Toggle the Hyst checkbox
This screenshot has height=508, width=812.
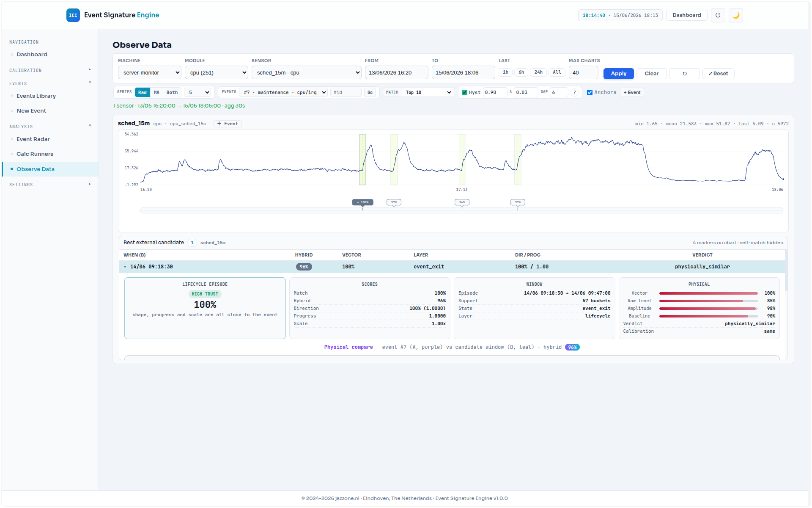pyautogui.click(x=464, y=92)
